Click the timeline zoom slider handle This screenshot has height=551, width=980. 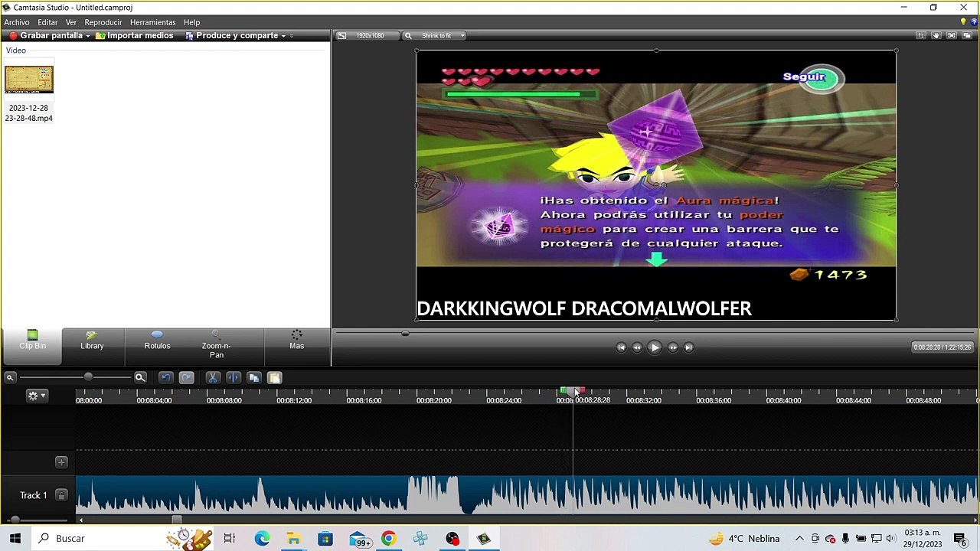pyautogui.click(x=88, y=377)
